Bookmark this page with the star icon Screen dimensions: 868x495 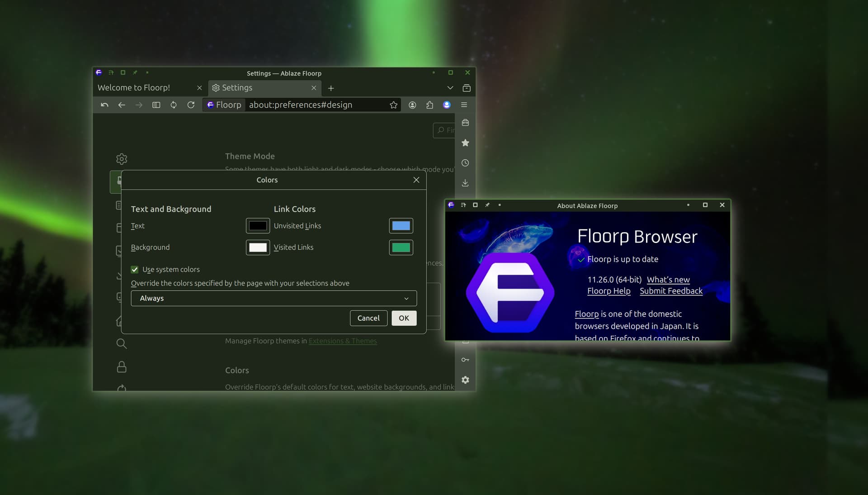click(393, 105)
